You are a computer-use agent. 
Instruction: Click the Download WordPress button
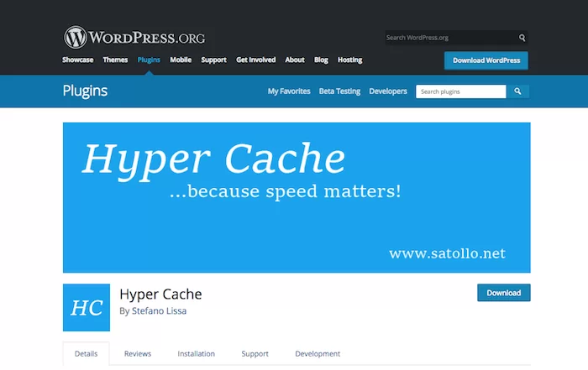point(486,60)
